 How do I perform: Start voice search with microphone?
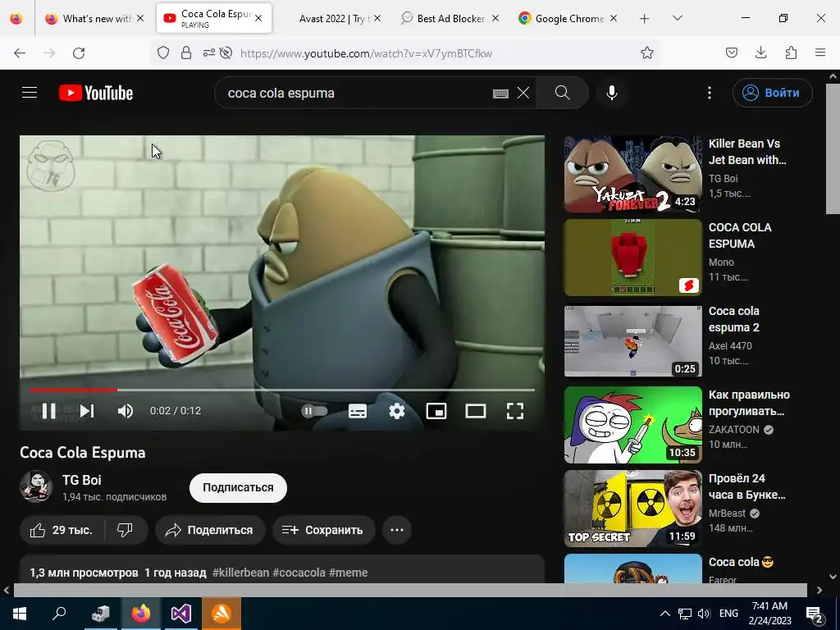[x=612, y=93]
